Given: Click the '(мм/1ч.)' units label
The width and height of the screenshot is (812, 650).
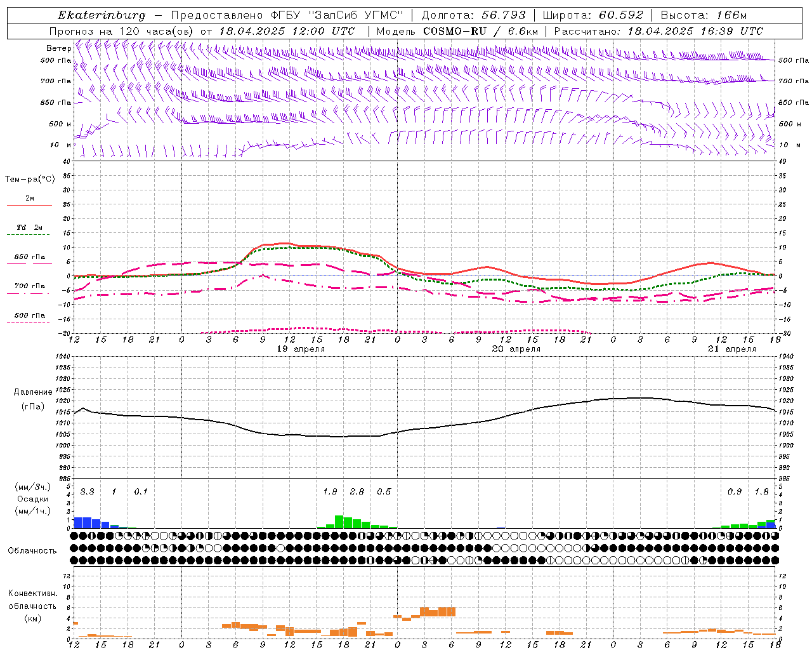Looking at the screenshot, I should (x=32, y=510).
